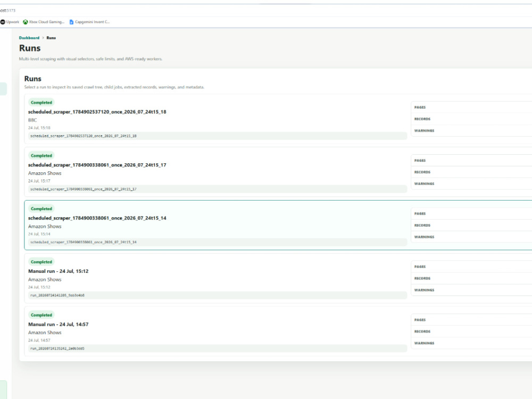Click WARNINGS stat of 14:57 manual run
This screenshot has width=532, height=399.
coord(471,343)
